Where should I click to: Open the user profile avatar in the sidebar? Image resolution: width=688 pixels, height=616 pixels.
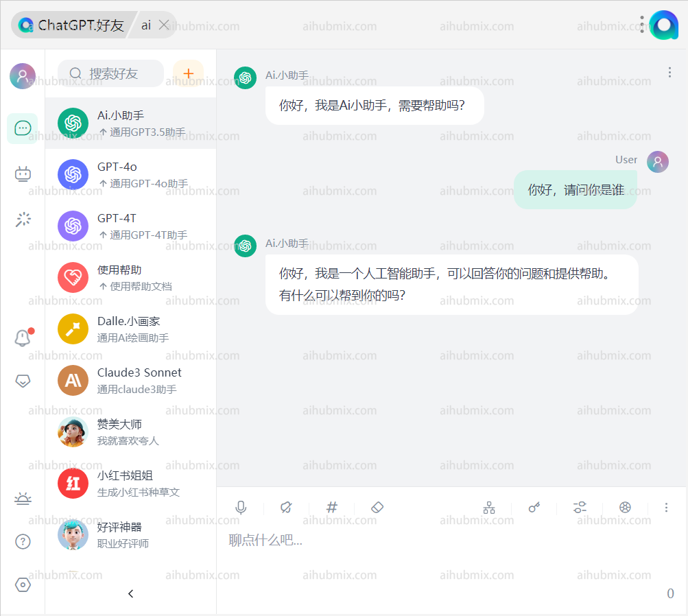[x=23, y=76]
